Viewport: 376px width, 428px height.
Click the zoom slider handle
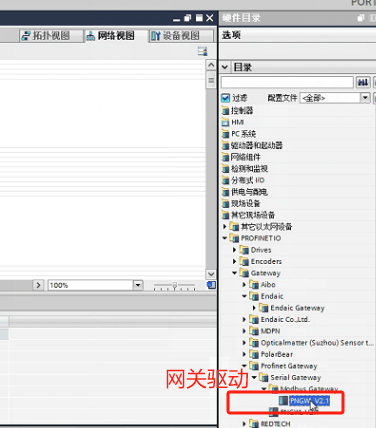tap(174, 285)
